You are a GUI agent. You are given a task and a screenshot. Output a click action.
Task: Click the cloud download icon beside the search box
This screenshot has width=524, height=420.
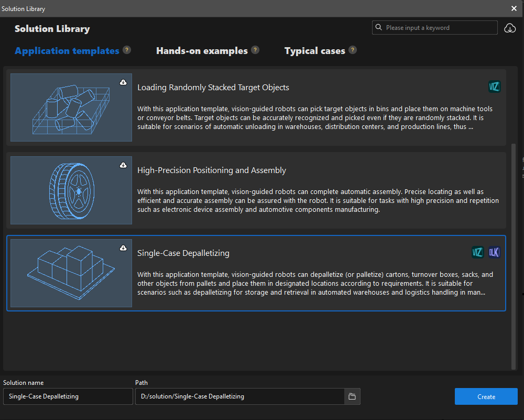pyautogui.click(x=509, y=28)
